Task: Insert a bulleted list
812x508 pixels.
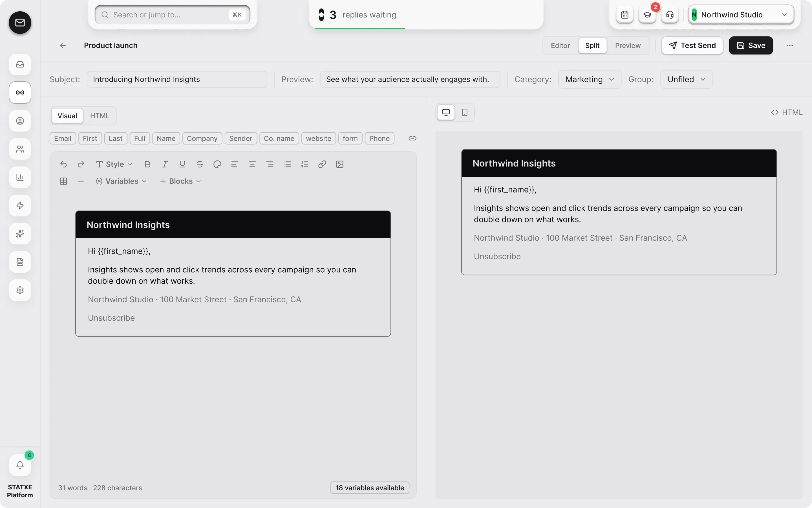Action: coord(287,164)
